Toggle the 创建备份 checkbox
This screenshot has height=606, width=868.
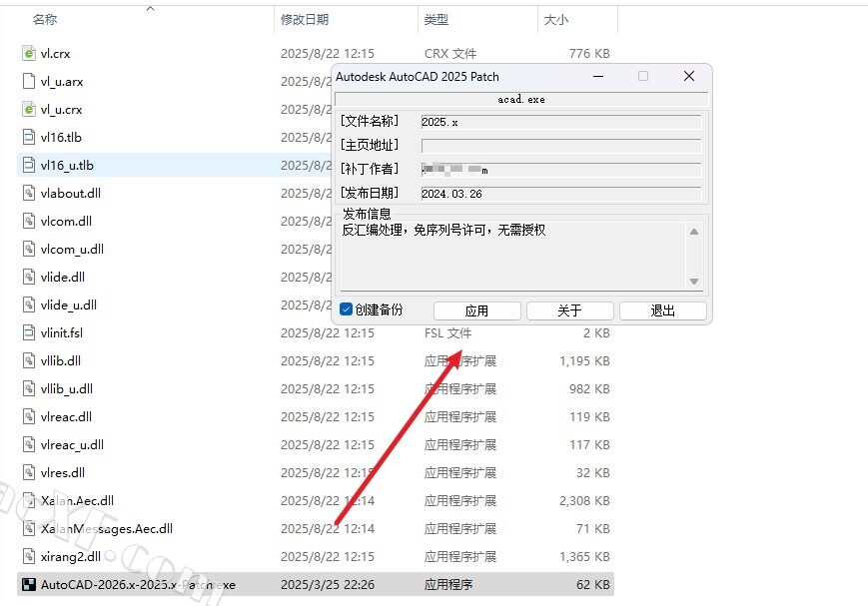(x=346, y=309)
